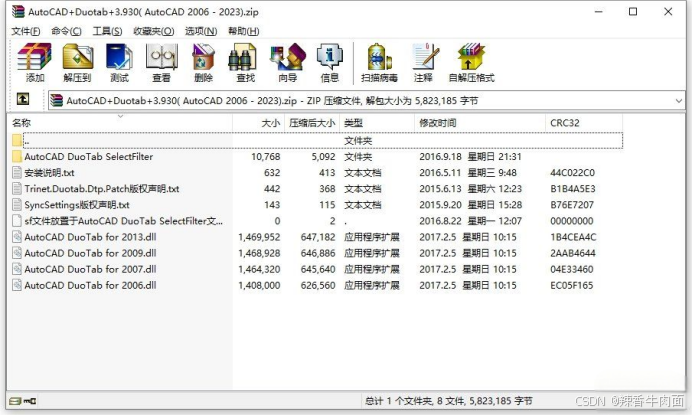The height and width of the screenshot is (415, 692).
Task: Click CRC32 value 44C022C0
Action: click(572, 173)
